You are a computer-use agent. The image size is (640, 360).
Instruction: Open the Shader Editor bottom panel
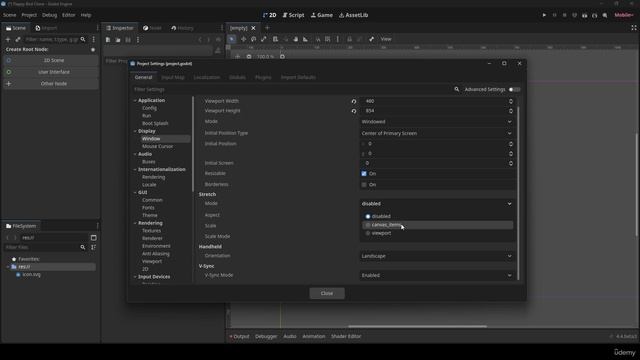(346, 336)
